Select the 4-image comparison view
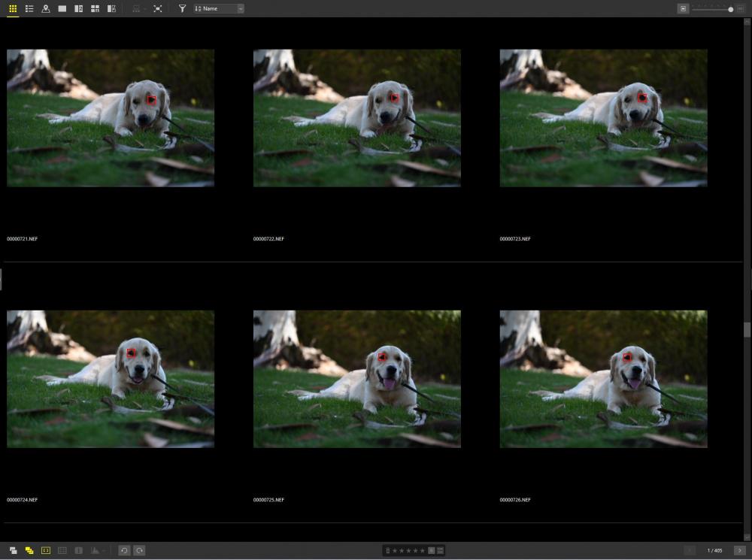The height and width of the screenshot is (560, 752). tap(95, 8)
